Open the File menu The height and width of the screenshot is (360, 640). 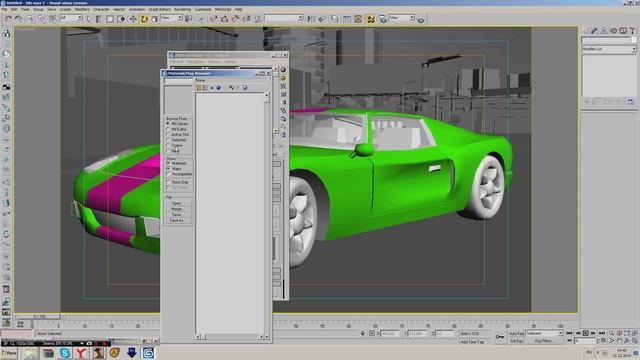[x=4, y=9]
